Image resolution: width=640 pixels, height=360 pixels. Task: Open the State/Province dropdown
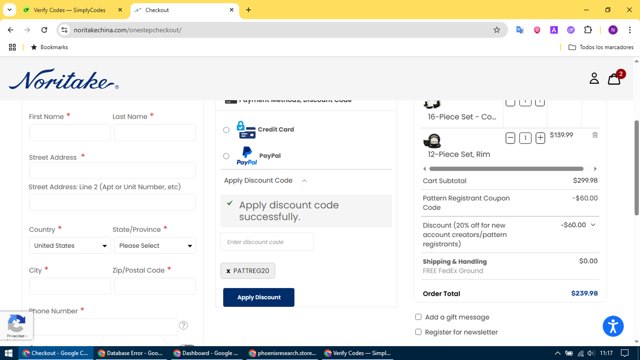click(155, 246)
